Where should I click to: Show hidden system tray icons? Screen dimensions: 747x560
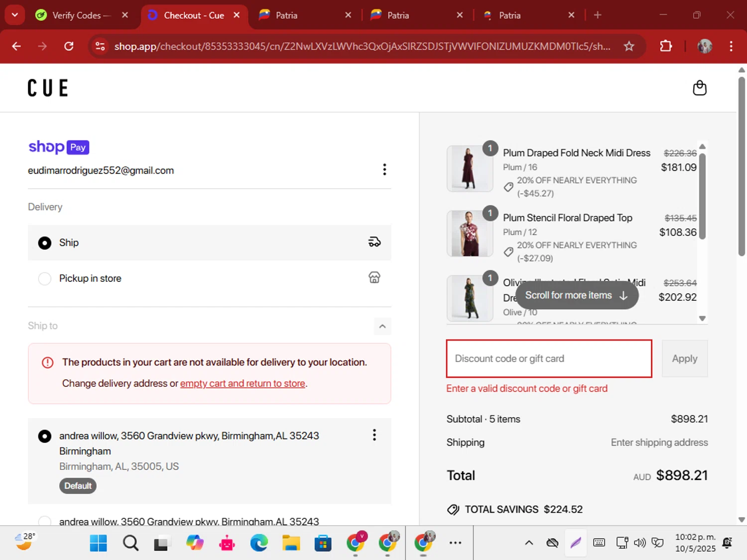click(529, 543)
